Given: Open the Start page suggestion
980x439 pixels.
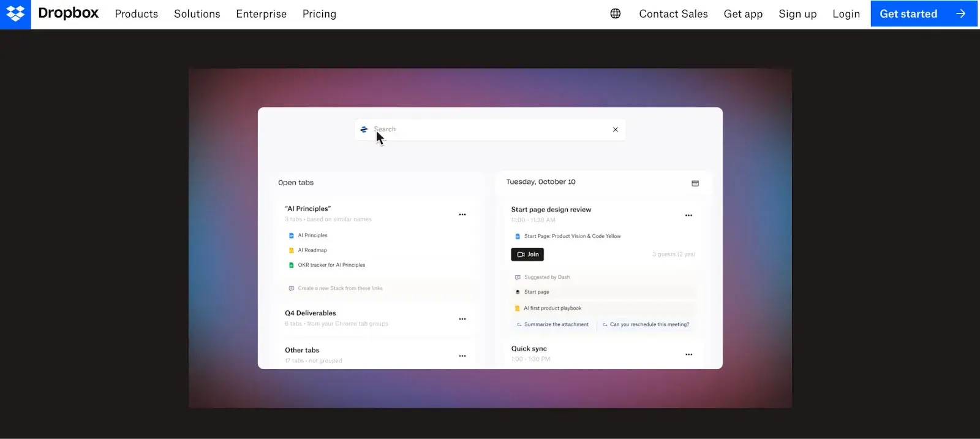Looking at the screenshot, I should point(537,292).
